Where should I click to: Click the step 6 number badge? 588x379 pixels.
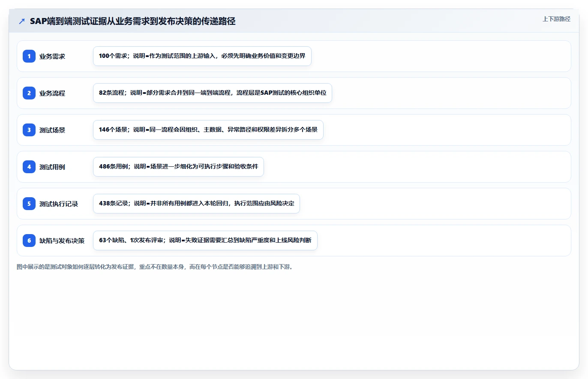tap(29, 241)
